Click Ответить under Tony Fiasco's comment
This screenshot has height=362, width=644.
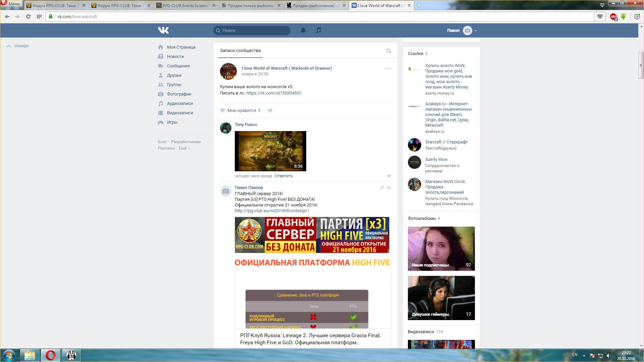pos(283,176)
